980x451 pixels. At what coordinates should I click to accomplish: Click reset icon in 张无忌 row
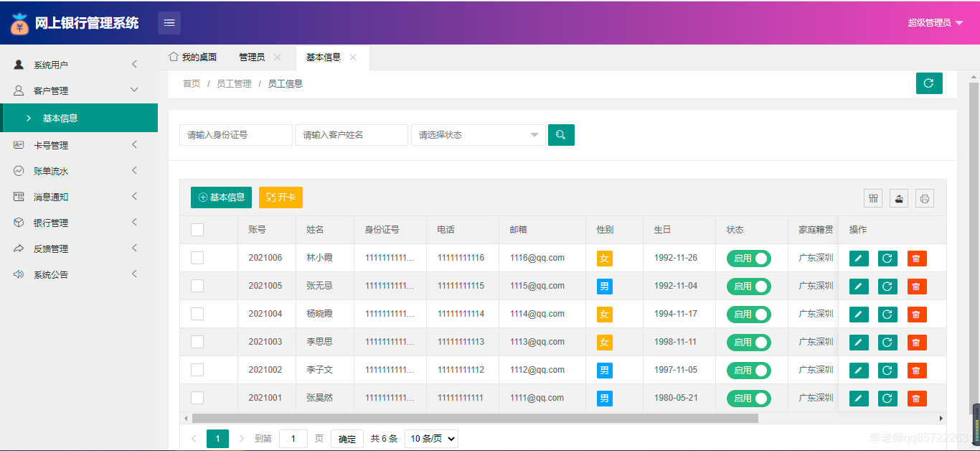(x=887, y=287)
